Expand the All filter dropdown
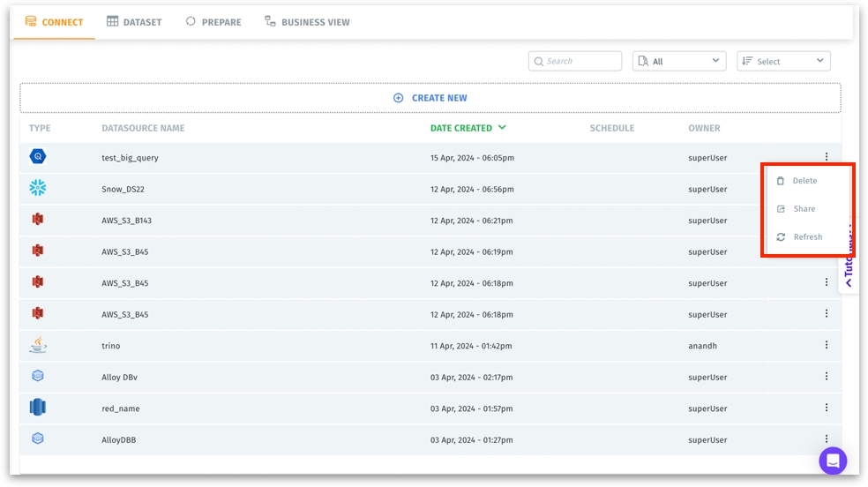868x487 pixels. pos(678,61)
